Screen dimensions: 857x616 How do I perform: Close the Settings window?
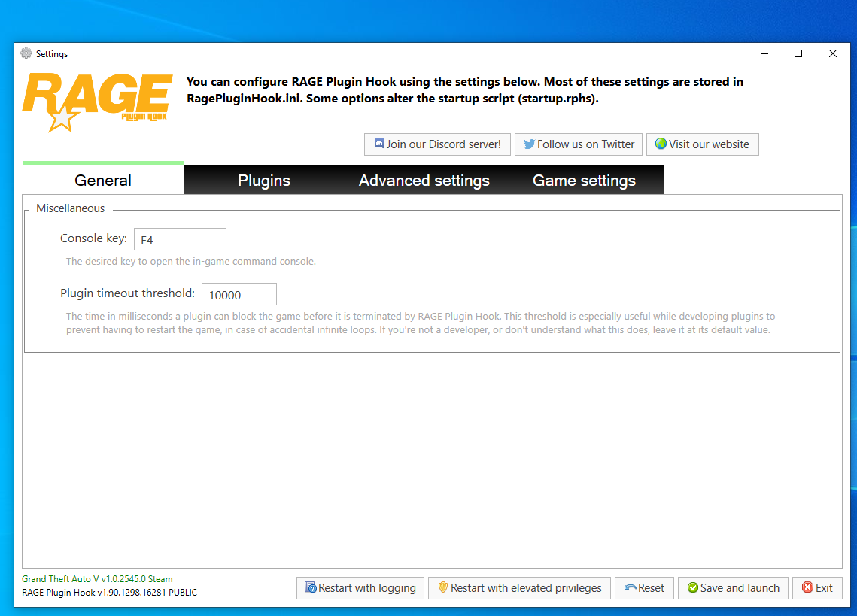click(x=832, y=53)
